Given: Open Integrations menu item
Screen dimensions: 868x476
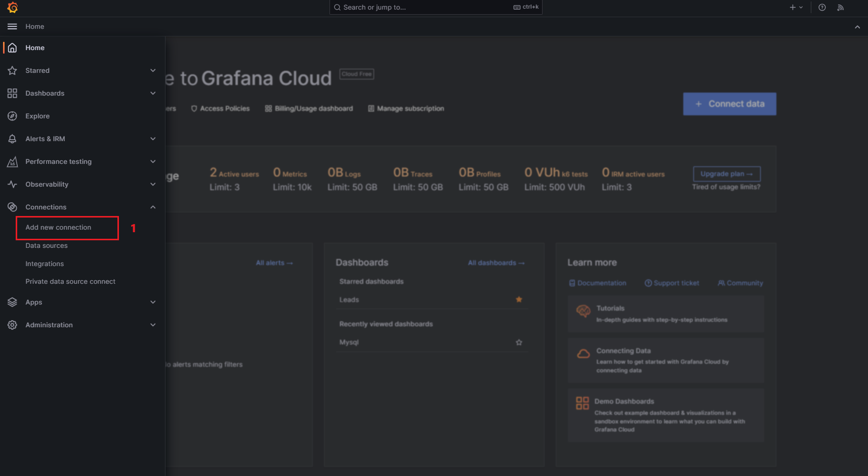Looking at the screenshot, I should click(45, 264).
